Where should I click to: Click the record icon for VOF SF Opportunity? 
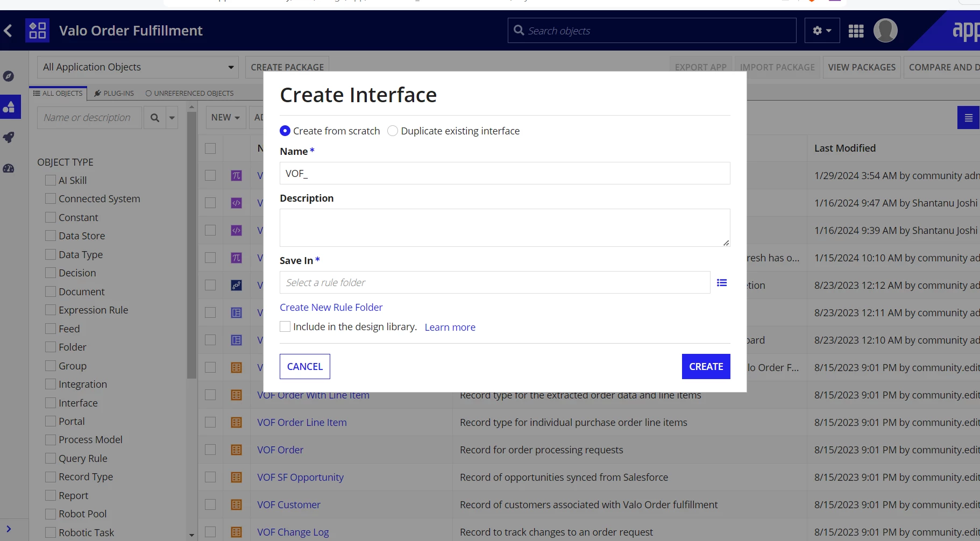click(x=236, y=477)
